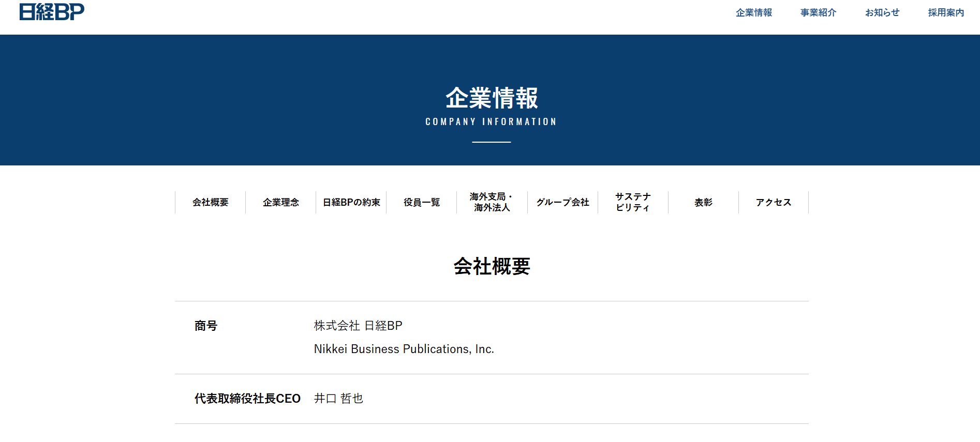
Task: Select the 表彰 tab
Action: click(704, 202)
